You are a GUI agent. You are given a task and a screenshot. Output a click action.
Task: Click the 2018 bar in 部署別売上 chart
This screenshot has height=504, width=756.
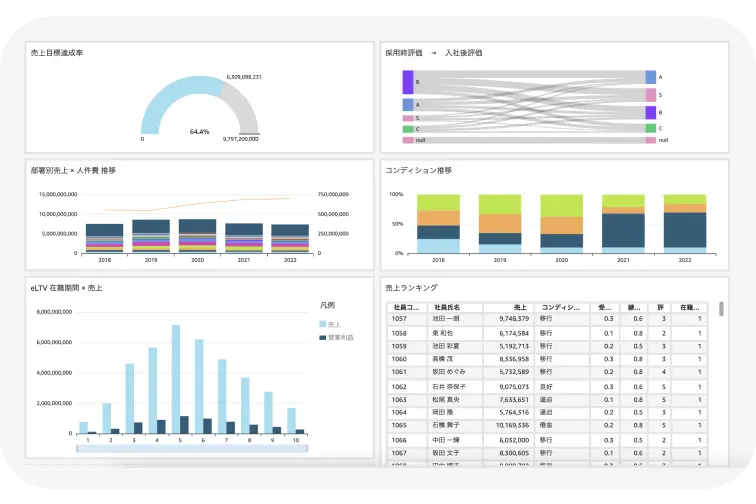point(104,238)
